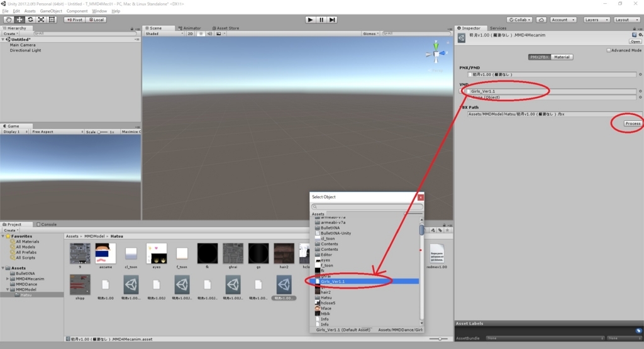The image size is (644, 349).
Task: Click the Process button
Action: tap(633, 123)
